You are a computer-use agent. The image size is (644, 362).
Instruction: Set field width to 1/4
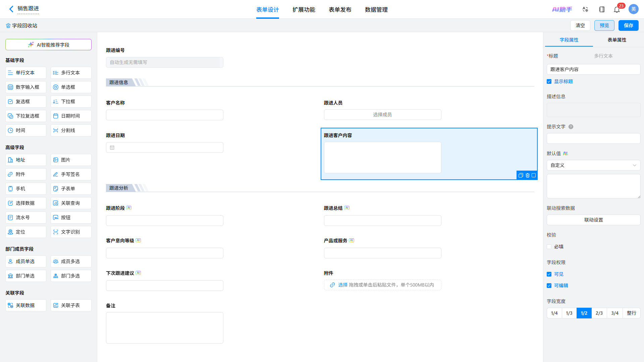point(554,313)
